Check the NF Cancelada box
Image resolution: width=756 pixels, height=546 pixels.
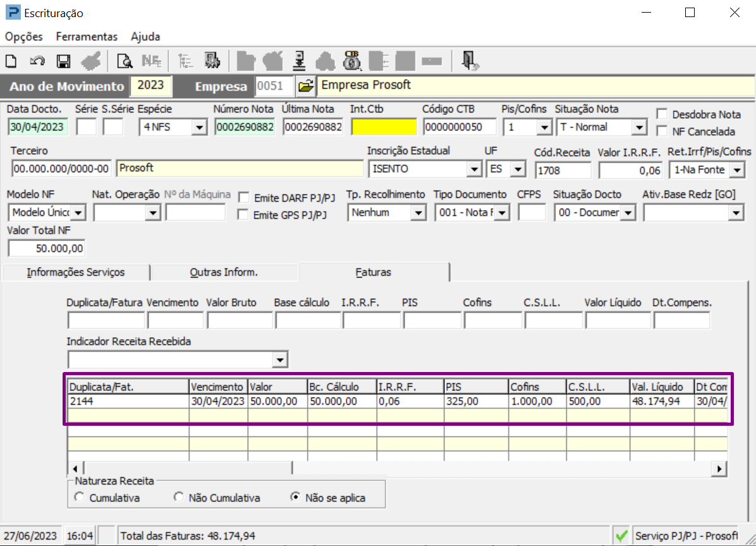[662, 131]
